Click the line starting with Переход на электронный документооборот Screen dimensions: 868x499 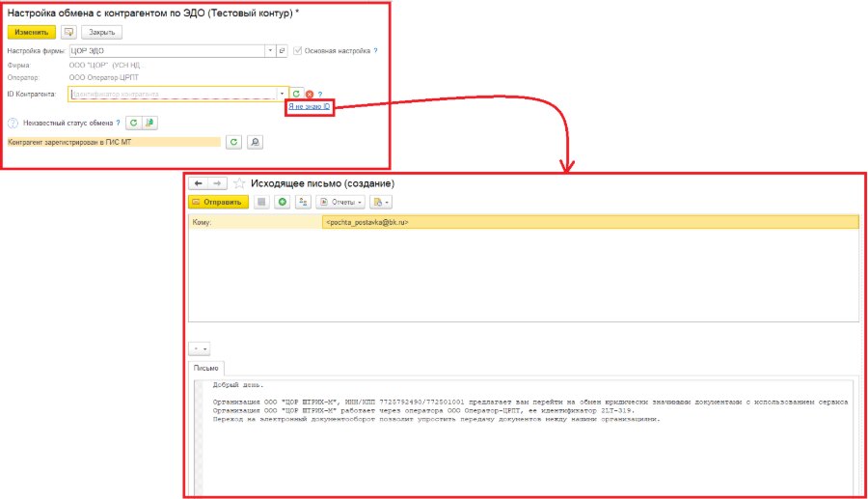436,419
